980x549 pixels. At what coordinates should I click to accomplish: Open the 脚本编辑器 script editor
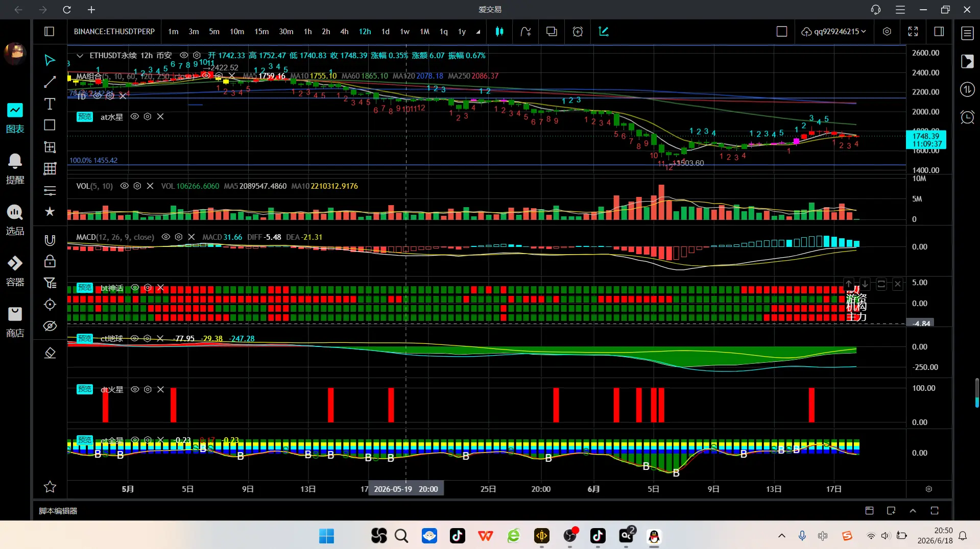[x=58, y=511]
